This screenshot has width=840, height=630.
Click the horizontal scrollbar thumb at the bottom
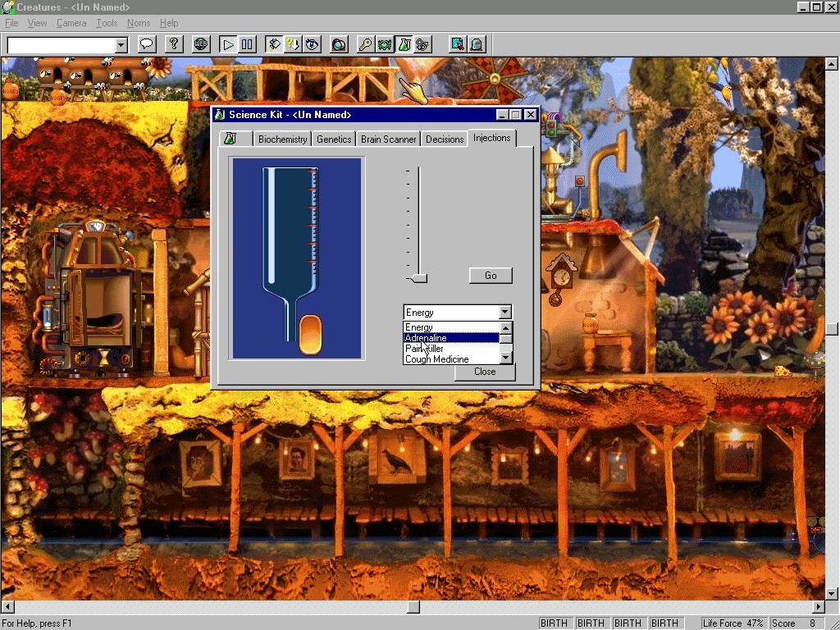[413, 607]
